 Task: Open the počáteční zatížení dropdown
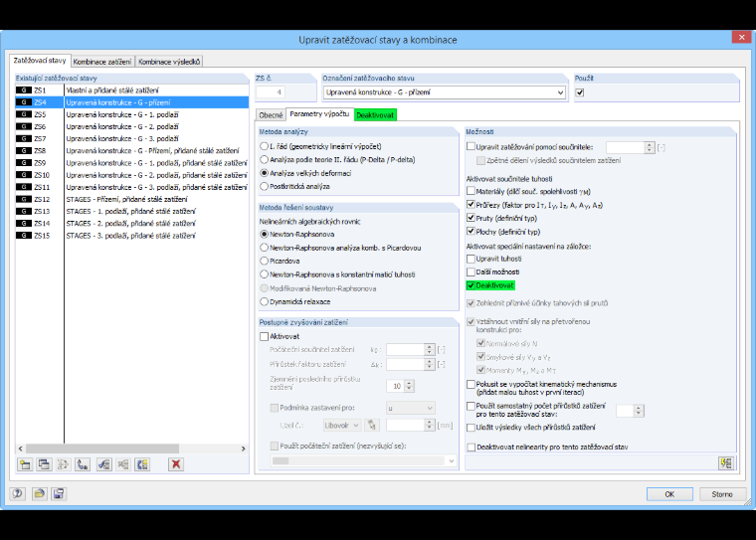(x=363, y=460)
